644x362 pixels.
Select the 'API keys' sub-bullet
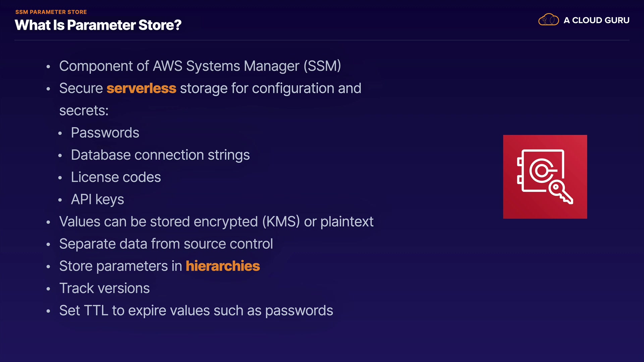[x=97, y=199]
